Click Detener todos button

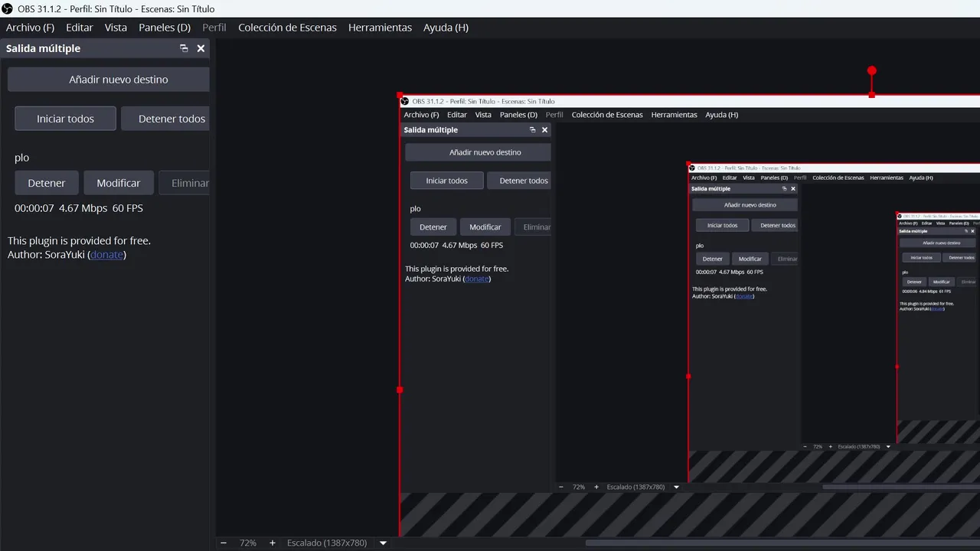click(x=165, y=119)
